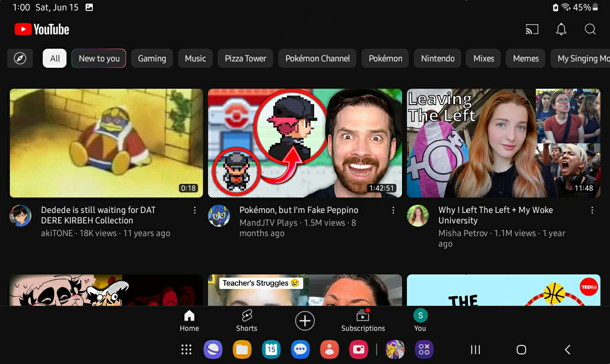Open the You profile tab
This screenshot has height=364, width=610.
420,321
